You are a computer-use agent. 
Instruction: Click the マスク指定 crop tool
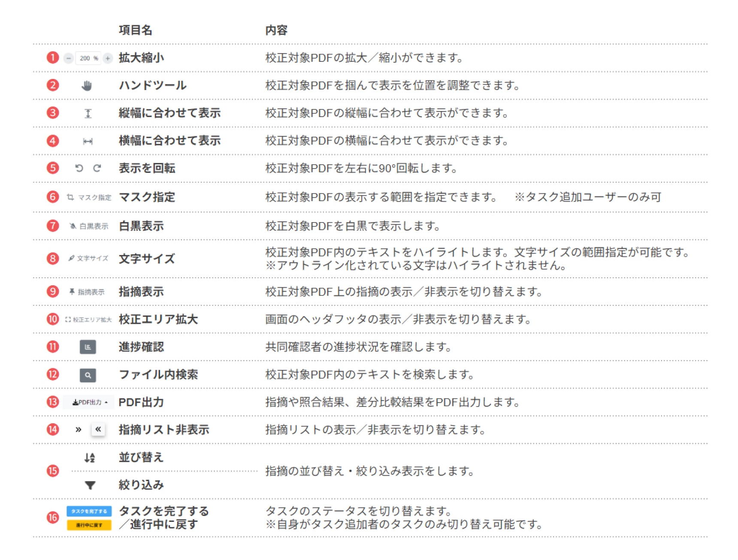tap(89, 197)
